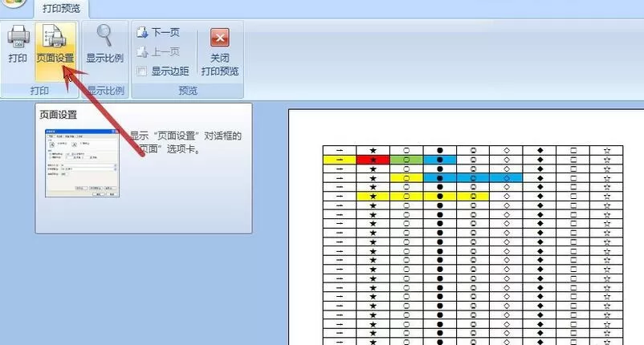Click the 页面设置 tooltip title
The image size is (644, 345).
(x=59, y=115)
